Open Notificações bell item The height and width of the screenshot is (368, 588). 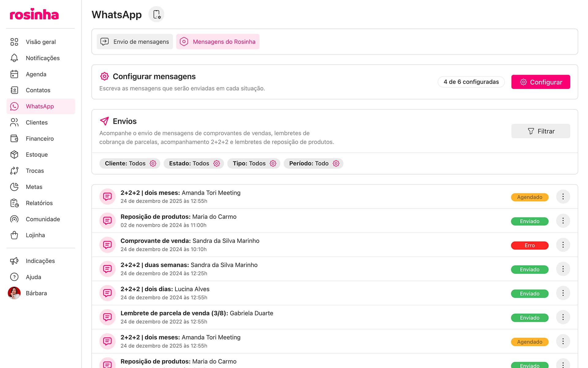[x=42, y=58]
